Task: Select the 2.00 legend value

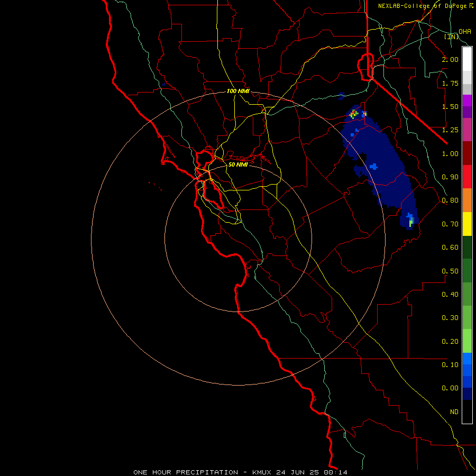Action: tap(450, 59)
